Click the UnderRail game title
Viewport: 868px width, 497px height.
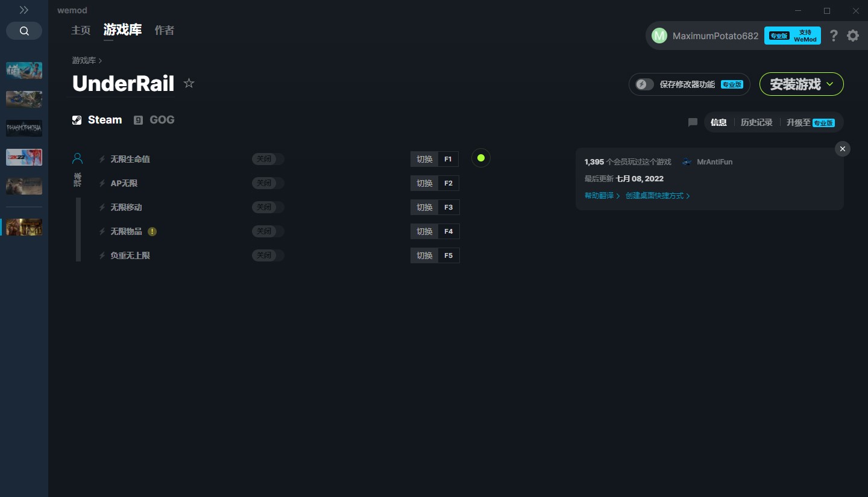123,83
